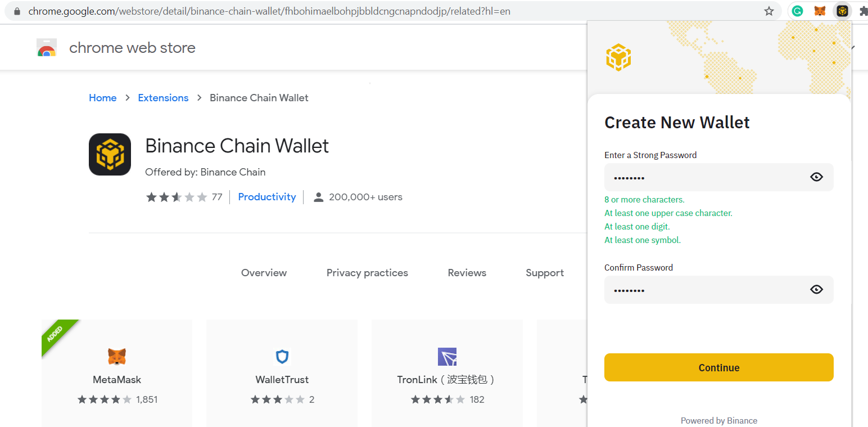Click 'At least one symbol.' requirement
Screen dimensions: 868x427
tap(643, 240)
